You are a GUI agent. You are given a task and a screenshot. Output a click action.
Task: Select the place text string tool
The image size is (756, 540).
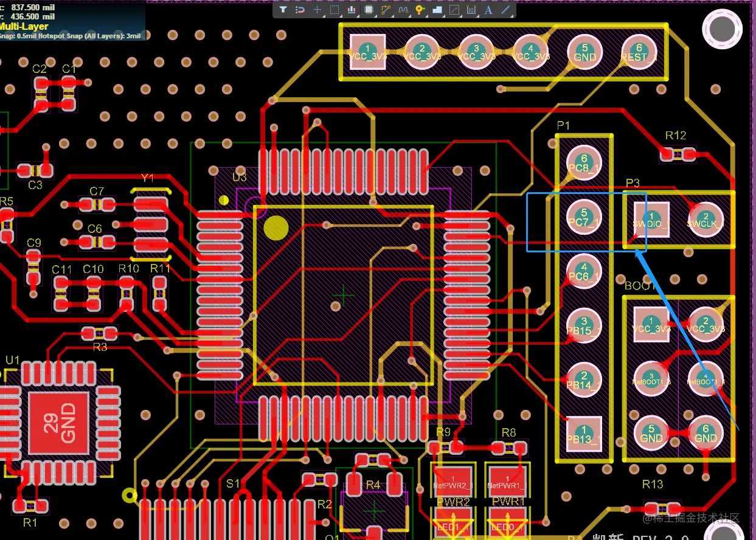[x=488, y=10]
